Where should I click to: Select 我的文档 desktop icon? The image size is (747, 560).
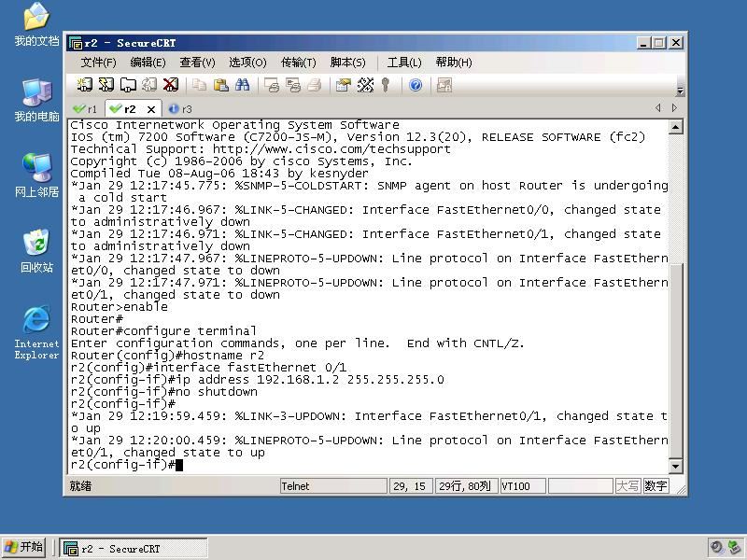point(36,24)
